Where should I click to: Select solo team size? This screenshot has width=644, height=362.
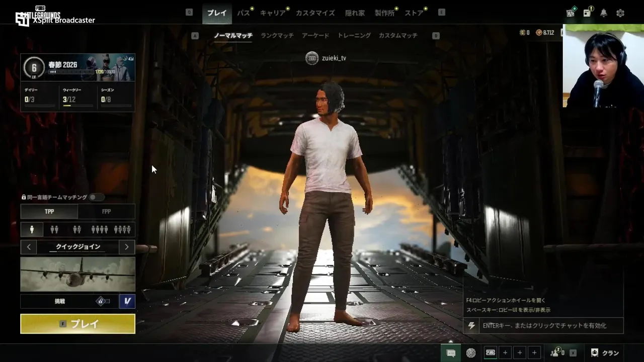(x=32, y=230)
